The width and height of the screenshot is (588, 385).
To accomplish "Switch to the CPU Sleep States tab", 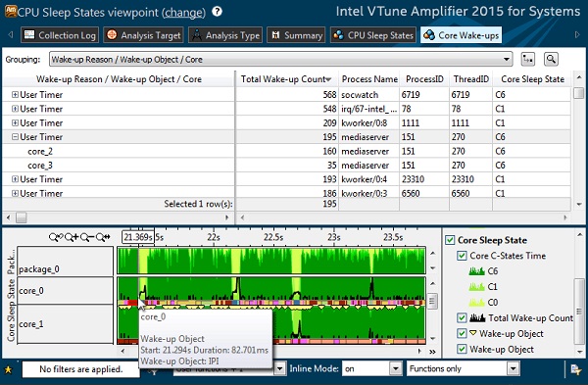I will (x=373, y=35).
